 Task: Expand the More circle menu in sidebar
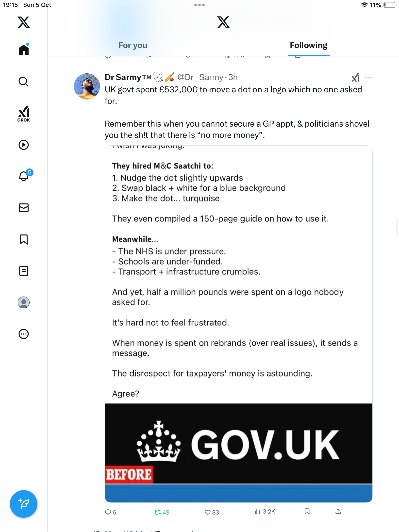coord(24,334)
